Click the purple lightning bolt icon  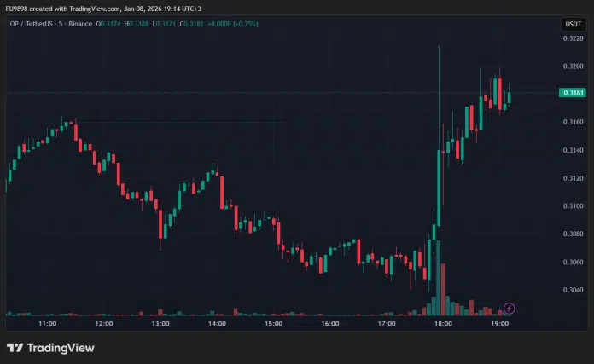tap(510, 308)
